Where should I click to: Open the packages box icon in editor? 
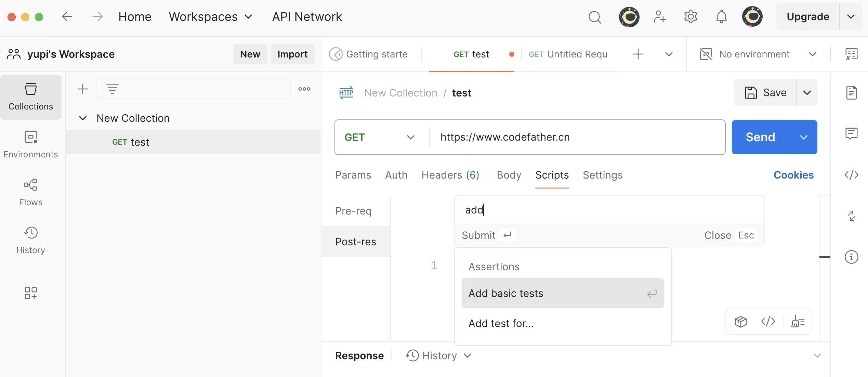tap(740, 322)
